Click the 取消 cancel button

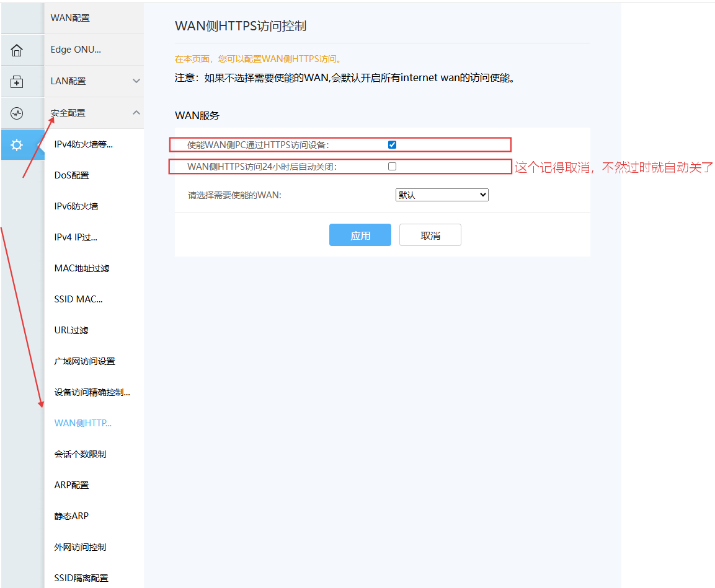coord(430,235)
